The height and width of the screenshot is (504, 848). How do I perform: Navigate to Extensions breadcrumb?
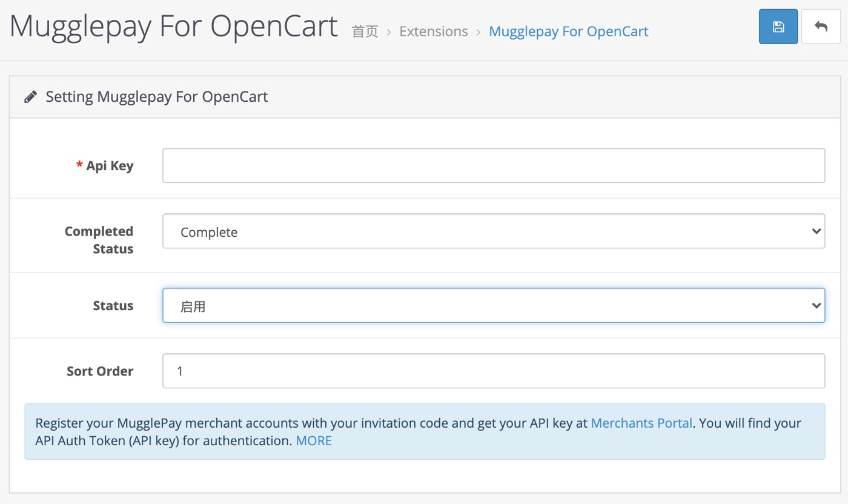(434, 31)
